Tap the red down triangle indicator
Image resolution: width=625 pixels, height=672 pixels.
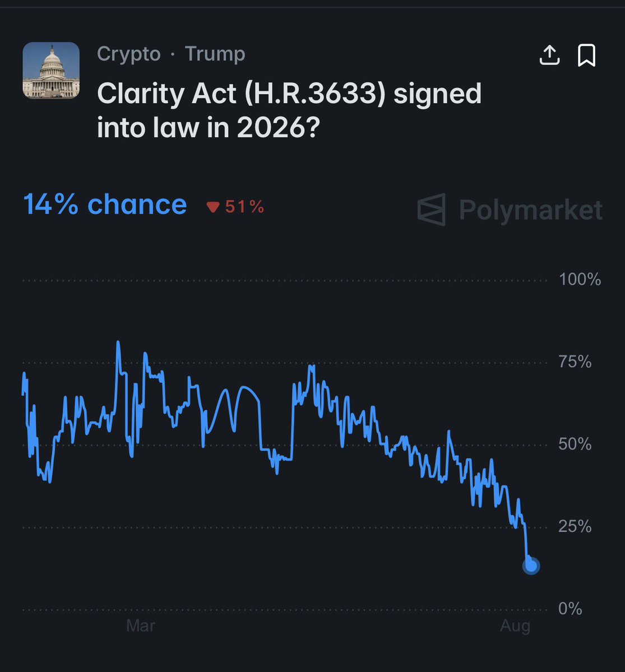[213, 207]
